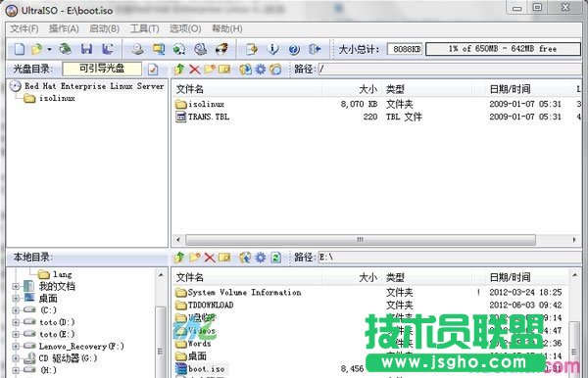Click the Save floppy disk icon

86,49
